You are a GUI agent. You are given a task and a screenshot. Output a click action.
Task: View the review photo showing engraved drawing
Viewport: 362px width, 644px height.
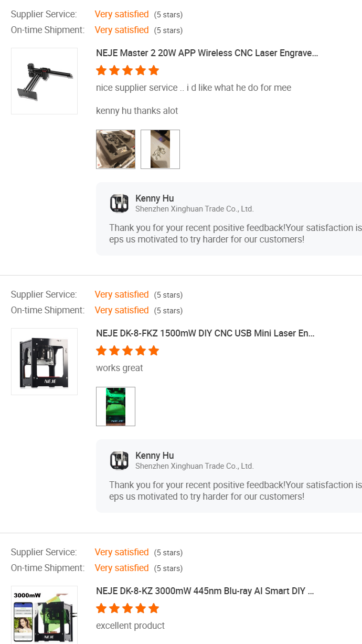(x=160, y=149)
